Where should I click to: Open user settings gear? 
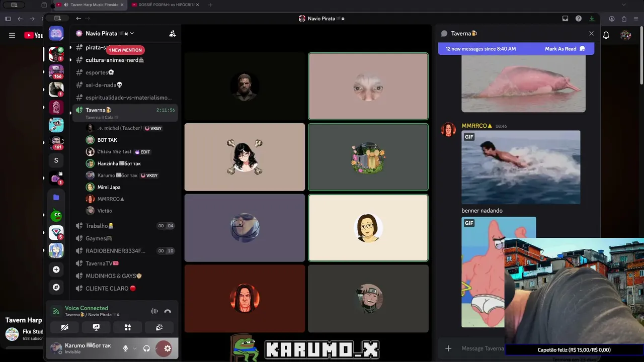coord(168,348)
